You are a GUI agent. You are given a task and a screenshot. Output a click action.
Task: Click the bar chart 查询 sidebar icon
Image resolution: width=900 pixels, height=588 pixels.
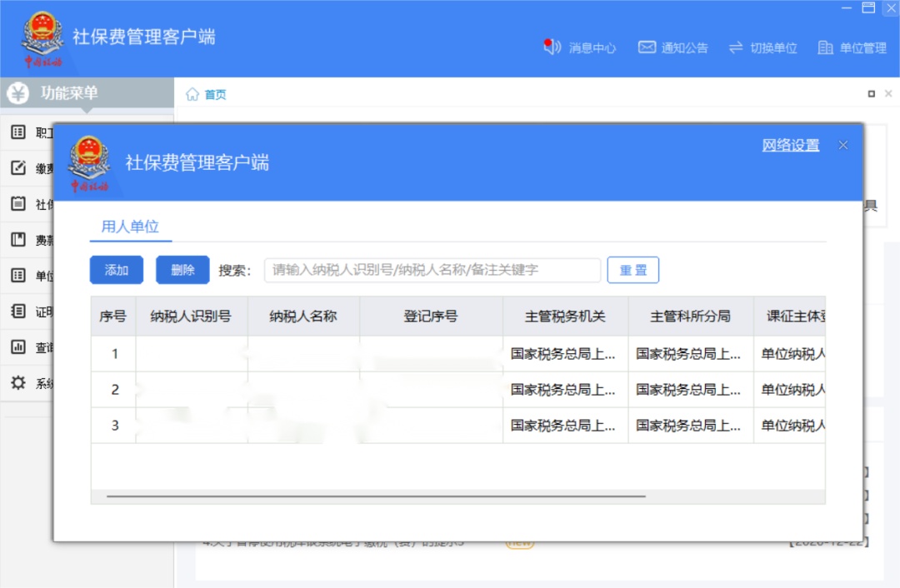18,346
